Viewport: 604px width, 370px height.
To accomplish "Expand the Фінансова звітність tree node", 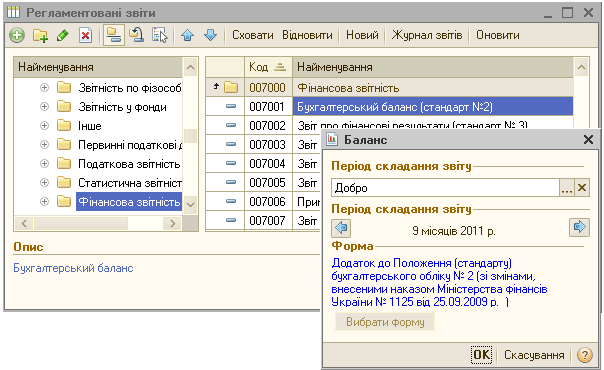I will click(x=44, y=201).
